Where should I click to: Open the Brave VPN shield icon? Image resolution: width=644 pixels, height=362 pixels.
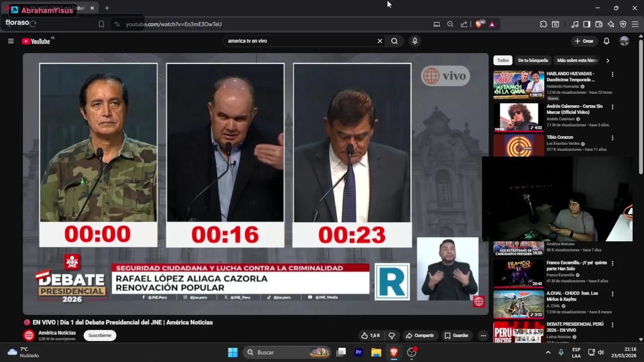[623, 24]
